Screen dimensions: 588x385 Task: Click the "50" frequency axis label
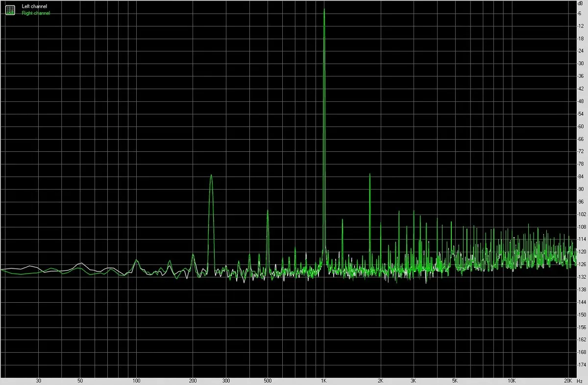point(80,380)
